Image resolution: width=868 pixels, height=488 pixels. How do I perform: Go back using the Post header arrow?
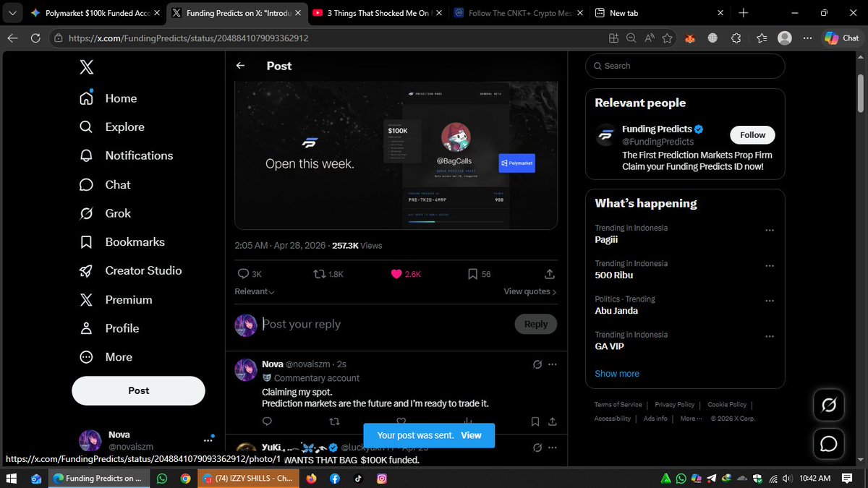(241, 66)
